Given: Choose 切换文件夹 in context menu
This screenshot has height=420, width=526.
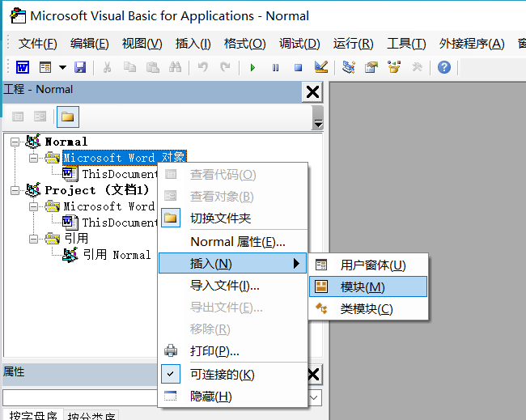Looking at the screenshot, I should coord(233,218).
